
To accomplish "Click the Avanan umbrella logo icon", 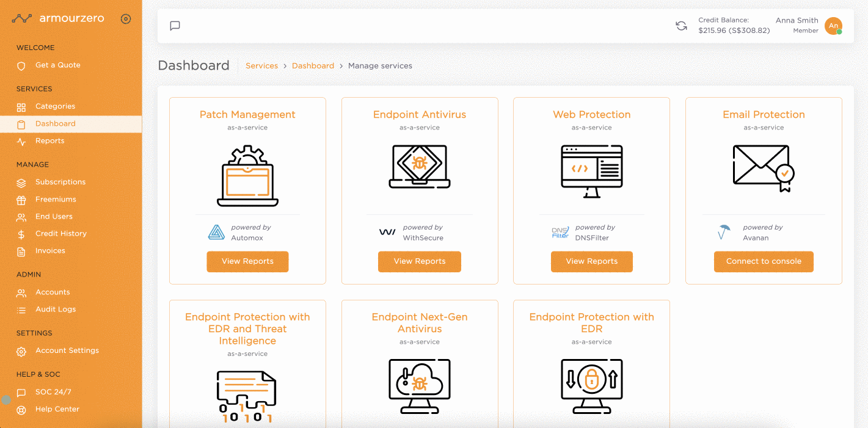I will [724, 233].
